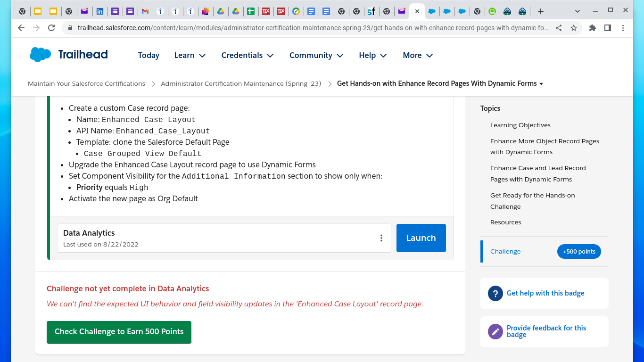Expand the More menu

[x=418, y=55]
